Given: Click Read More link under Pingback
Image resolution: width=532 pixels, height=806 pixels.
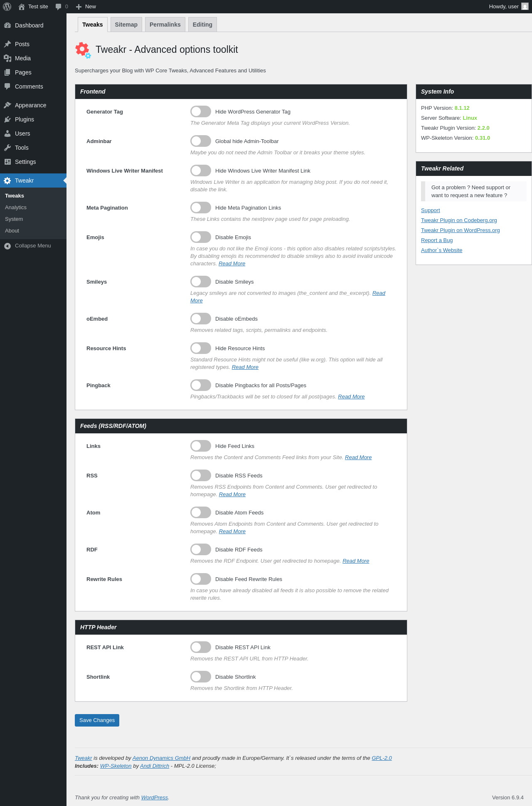Looking at the screenshot, I should click(x=351, y=397).
